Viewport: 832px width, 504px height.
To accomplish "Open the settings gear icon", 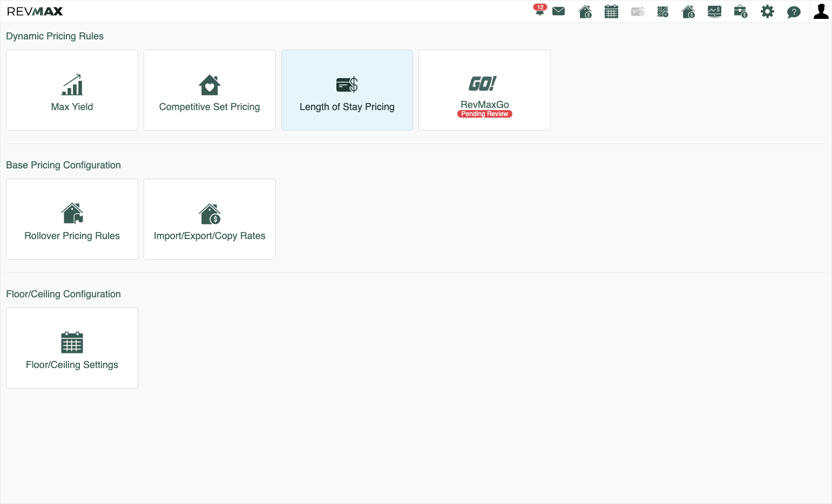I will [x=767, y=11].
